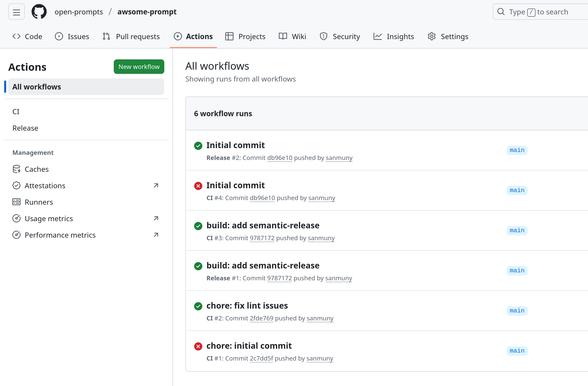Open the Usage metrics page

tap(49, 219)
